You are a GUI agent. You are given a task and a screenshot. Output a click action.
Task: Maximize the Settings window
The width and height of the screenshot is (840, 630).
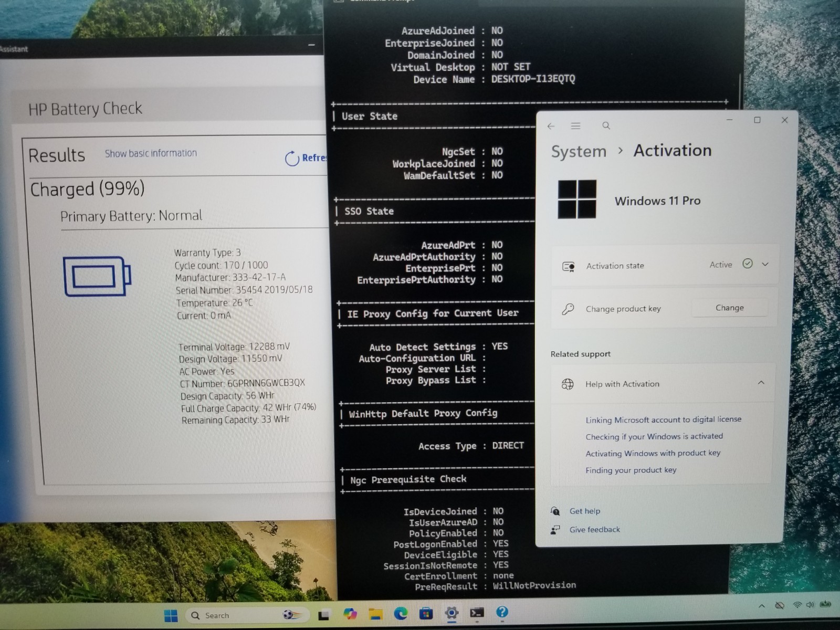coord(757,120)
